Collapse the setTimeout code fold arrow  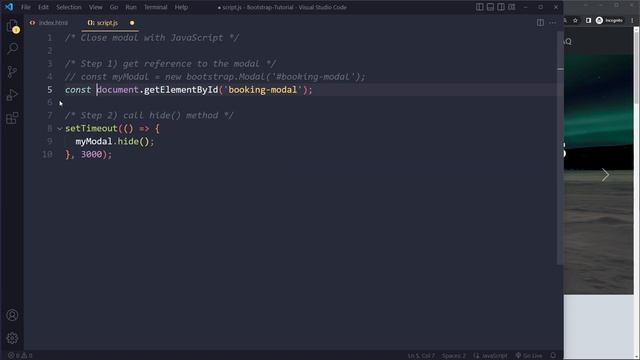click(60, 129)
